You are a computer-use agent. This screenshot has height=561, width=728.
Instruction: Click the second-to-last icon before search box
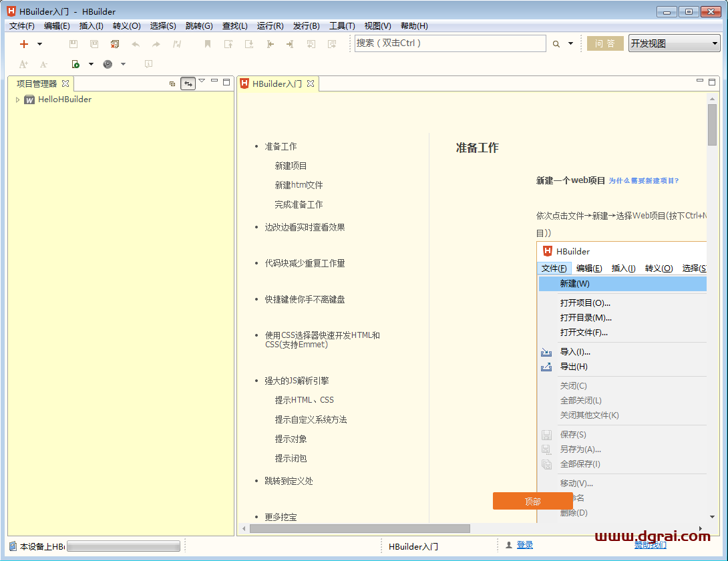[x=311, y=44]
